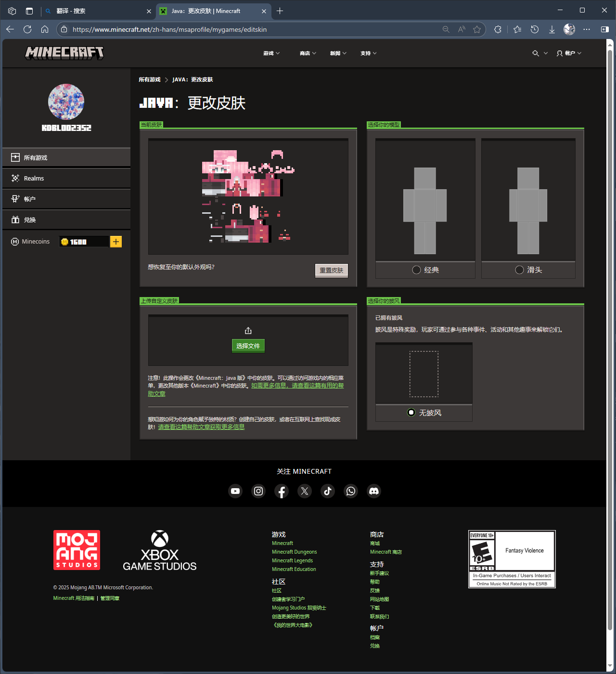This screenshot has width=616, height=674.
Task: Join via the Discord icon
Action: [374, 491]
